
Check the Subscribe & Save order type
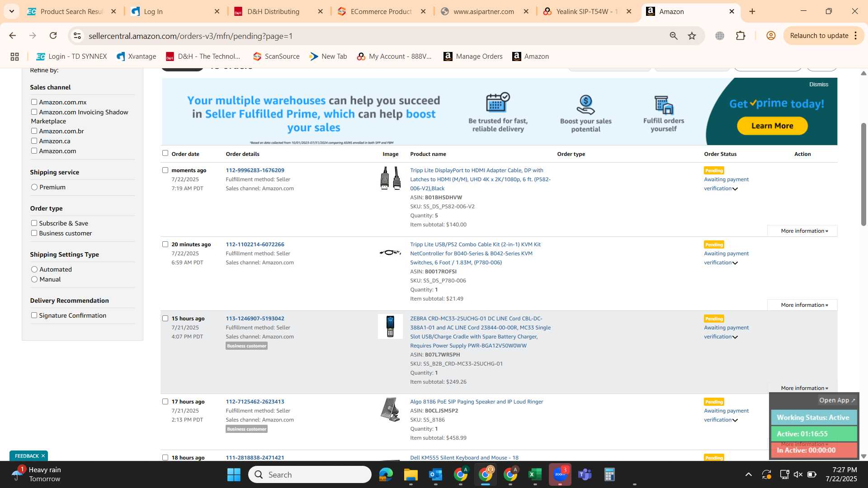(x=34, y=223)
